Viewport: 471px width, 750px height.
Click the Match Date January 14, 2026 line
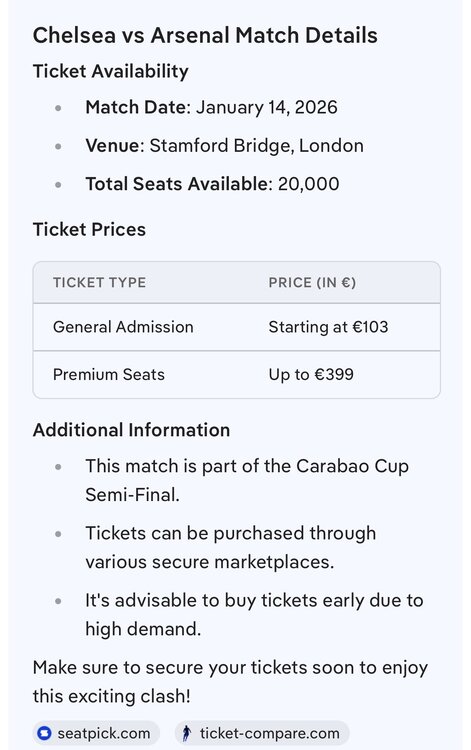pos(211,107)
